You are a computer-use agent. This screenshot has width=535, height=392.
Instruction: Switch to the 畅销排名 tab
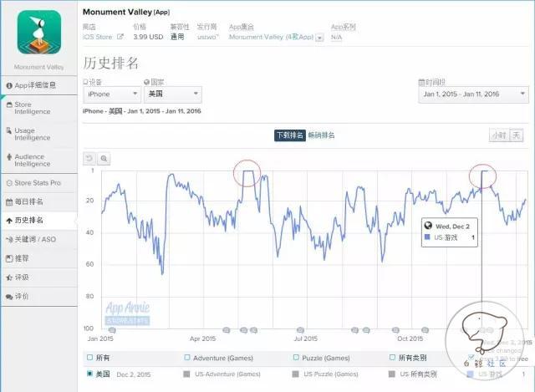(x=321, y=135)
